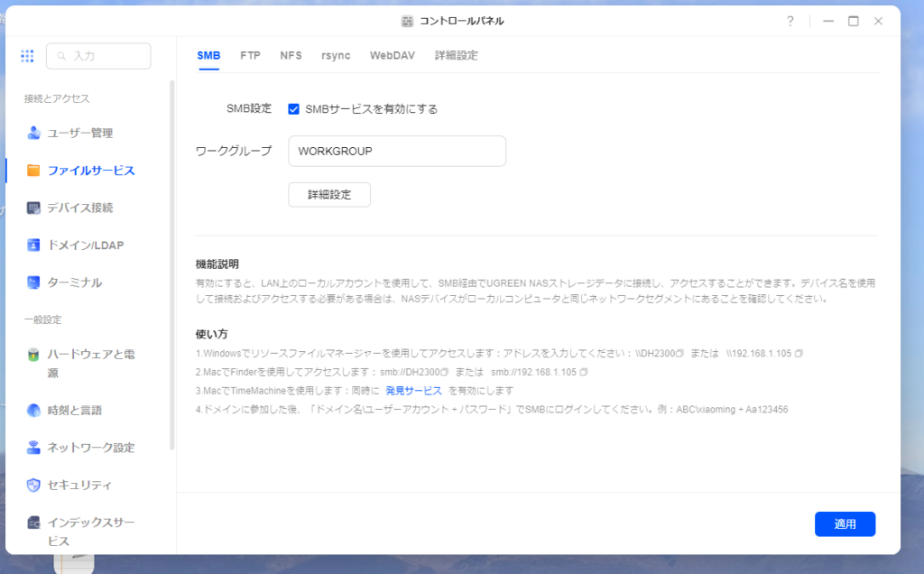The height and width of the screenshot is (574, 924).
Task: Switch to the FTP tab
Action: click(250, 55)
